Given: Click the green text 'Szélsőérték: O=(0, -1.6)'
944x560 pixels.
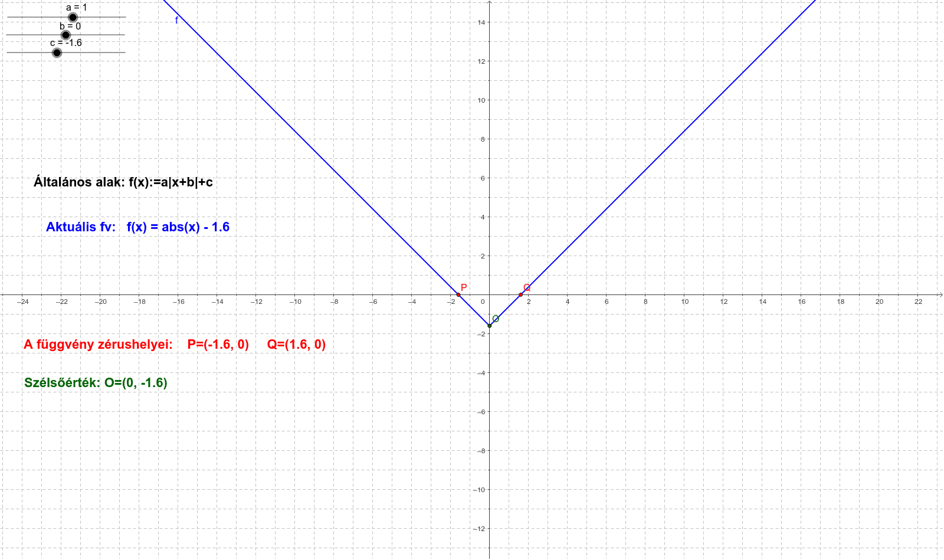Looking at the screenshot, I should [x=96, y=382].
